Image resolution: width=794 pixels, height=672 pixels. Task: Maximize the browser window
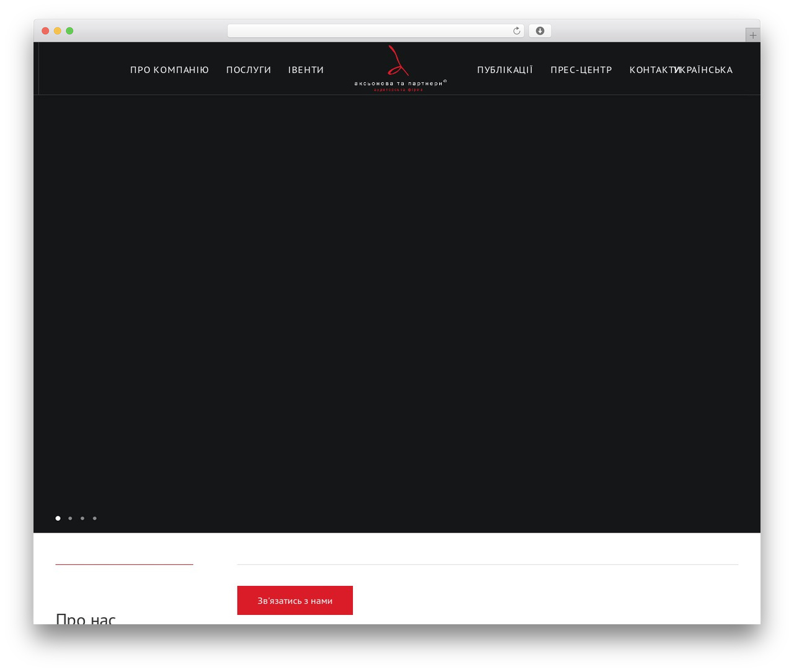(x=69, y=31)
